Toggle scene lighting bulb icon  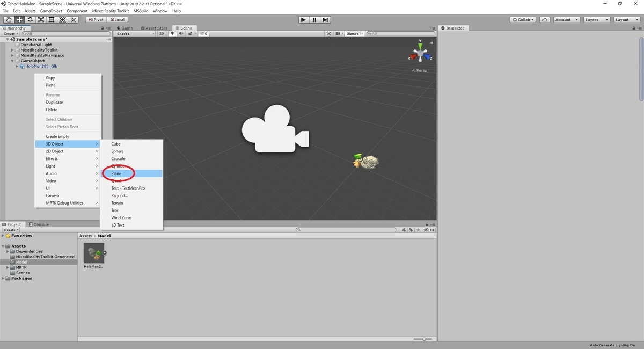(x=172, y=34)
